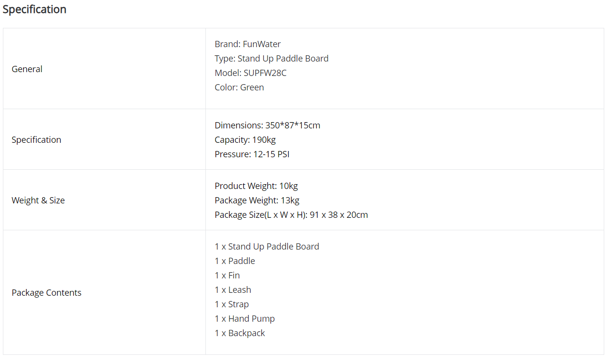The image size is (610, 364).
Task: Click the Model: SUPFW28C text
Action: pyautogui.click(x=251, y=73)
